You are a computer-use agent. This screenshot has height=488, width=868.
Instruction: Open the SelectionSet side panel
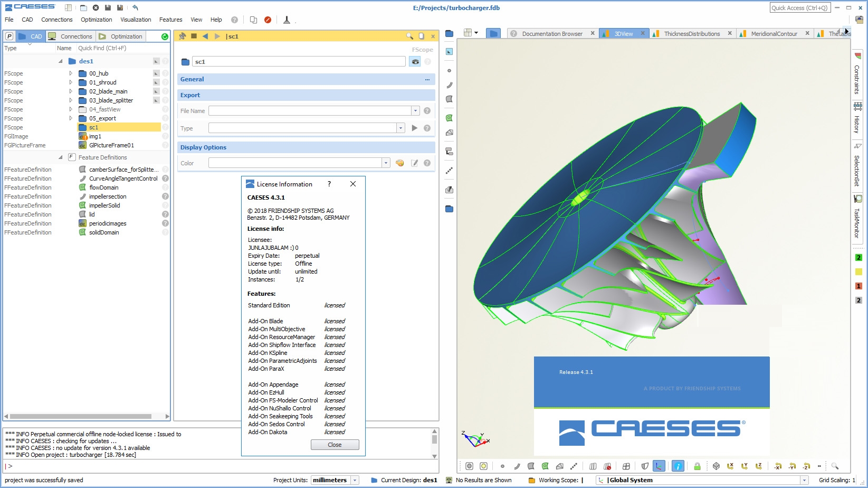click(x=857, y=165)
